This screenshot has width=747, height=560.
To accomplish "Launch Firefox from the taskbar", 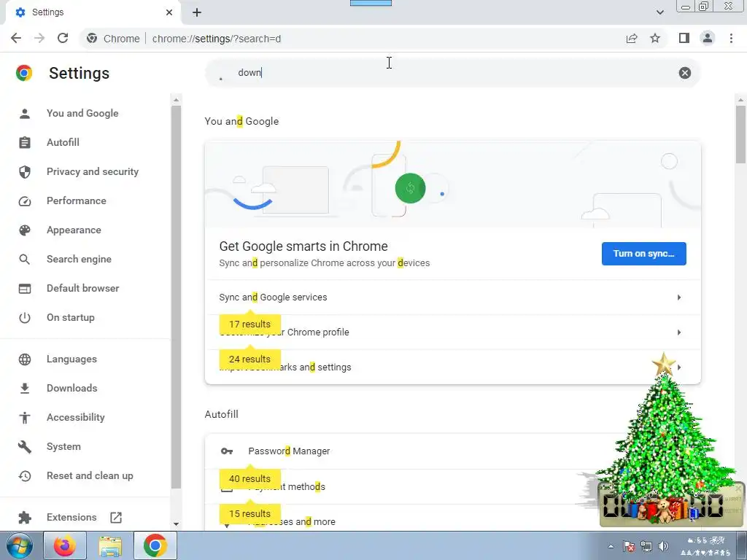I will point(65,545).
